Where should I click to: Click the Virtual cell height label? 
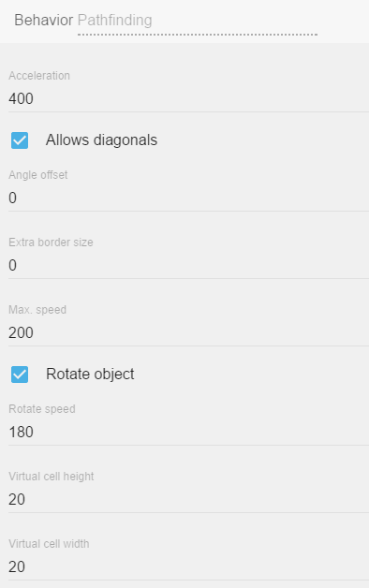[52, 477]
